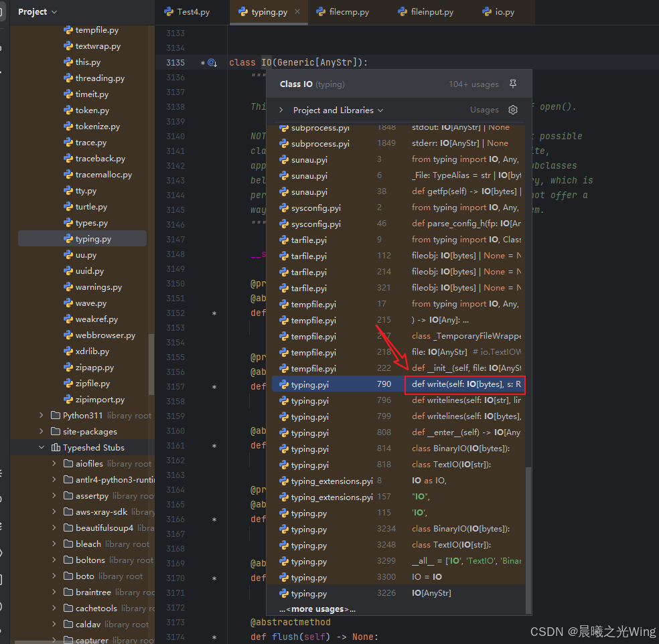Close the typing.py editor tab

click(297, 12)
